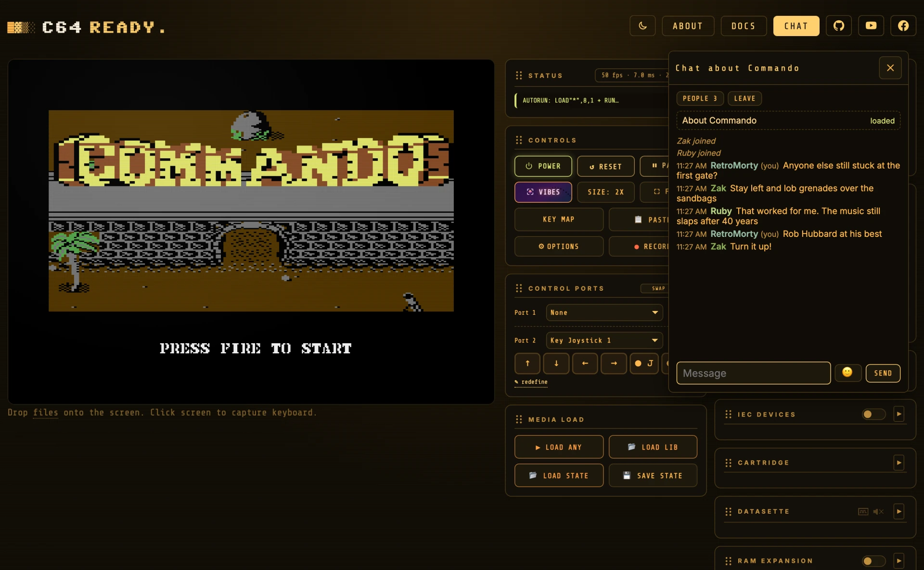Click the redefine keys link
The height and width of the screenshot is (570, 924).
(531, 382)
